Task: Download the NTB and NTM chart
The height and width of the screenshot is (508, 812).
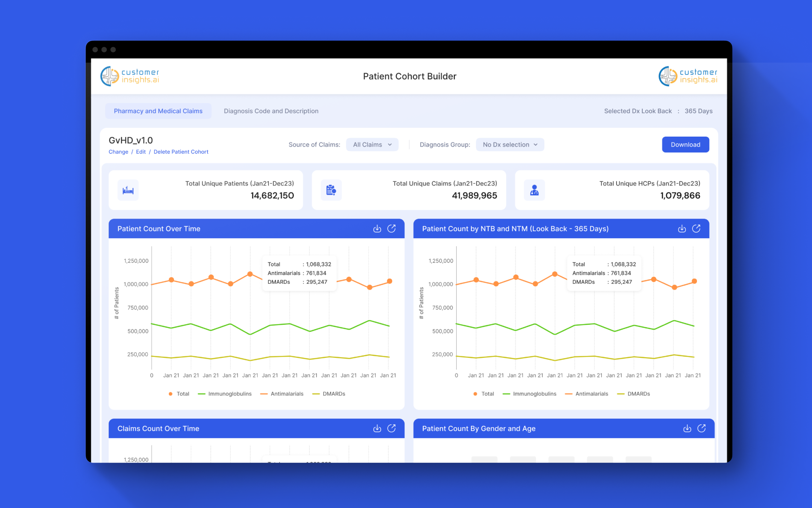Action: (682, 229)
